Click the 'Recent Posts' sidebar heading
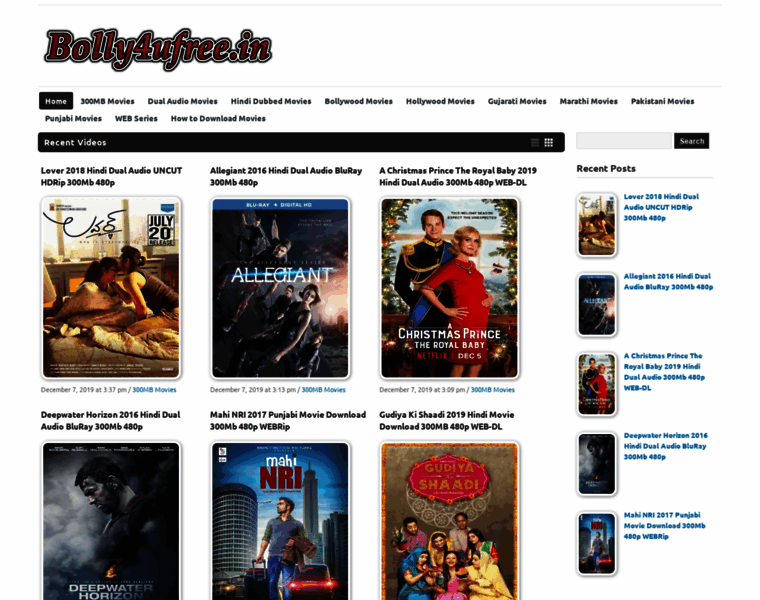760x600 pixels. tap(606, 169)
